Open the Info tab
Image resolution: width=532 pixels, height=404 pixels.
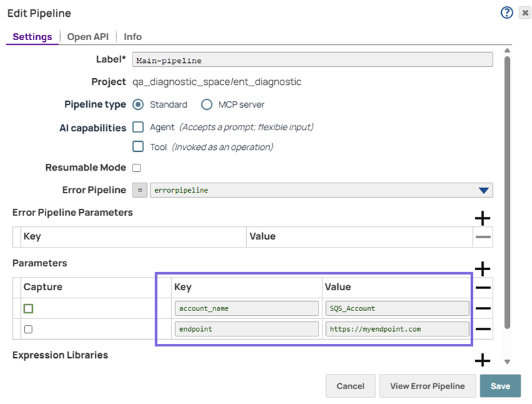tap(132, 37)
